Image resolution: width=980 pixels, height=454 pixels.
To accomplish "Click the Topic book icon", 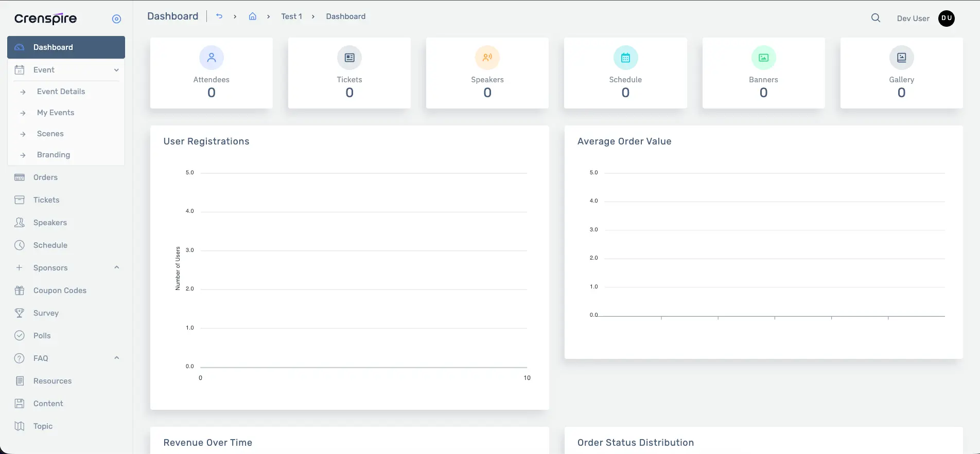I will click(20, 426).
